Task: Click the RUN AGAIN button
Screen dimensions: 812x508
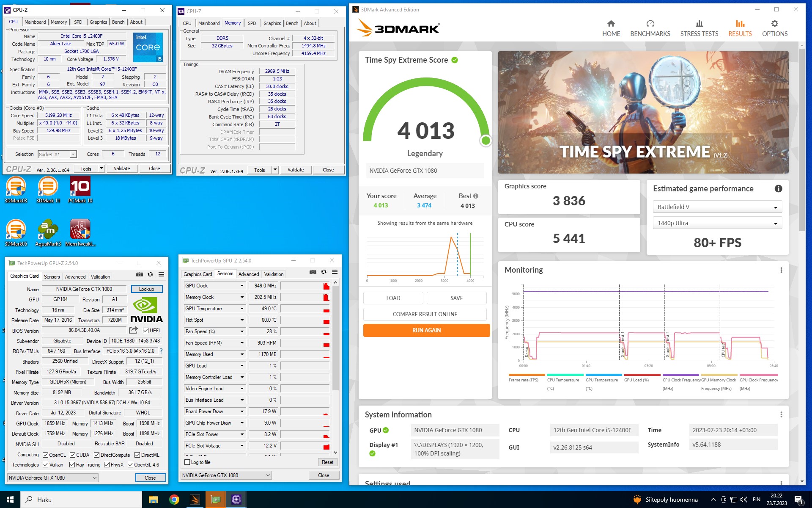Action: pos(426,330)
